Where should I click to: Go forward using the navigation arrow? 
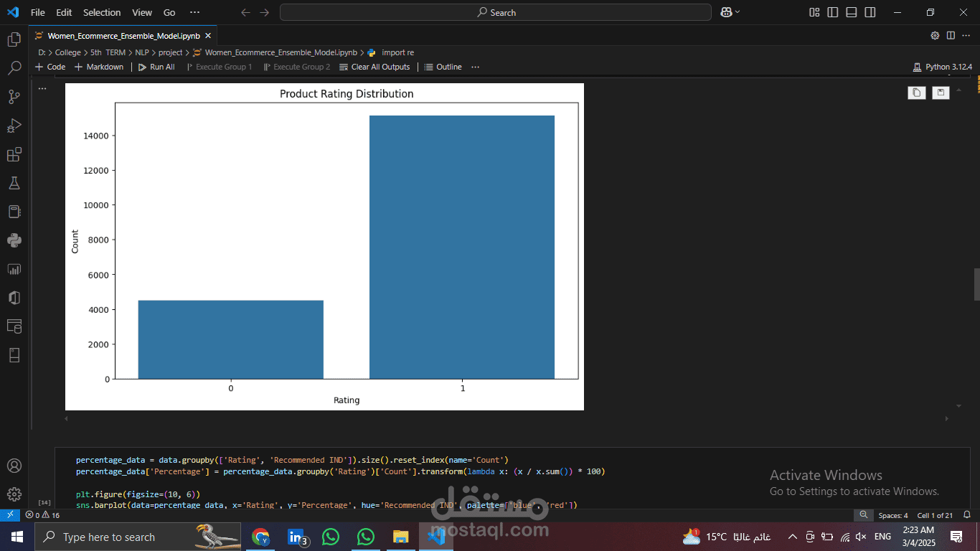tap(265, 12)
